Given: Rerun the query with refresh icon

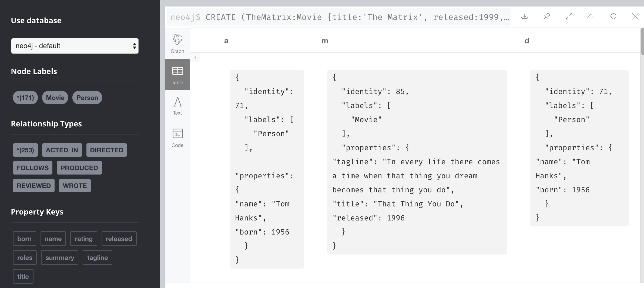Looking at the screenshot, I should (x=613, y=16).
